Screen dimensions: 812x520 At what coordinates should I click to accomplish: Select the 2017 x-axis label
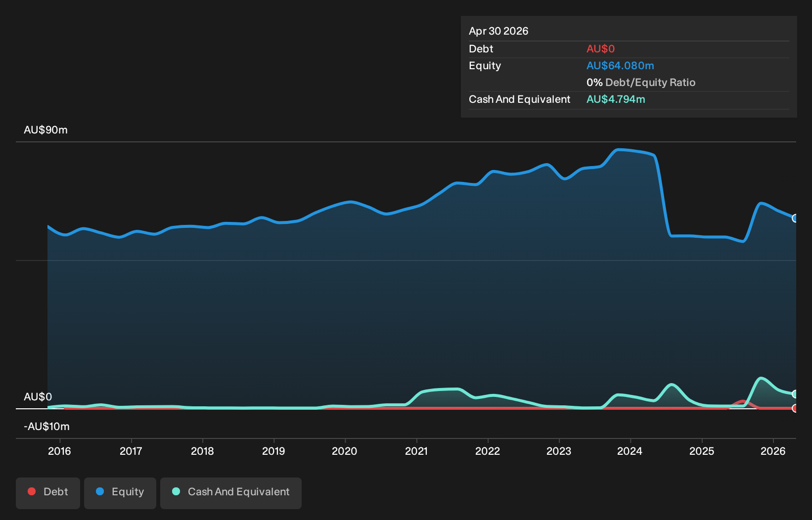click(x=131, y=451)
